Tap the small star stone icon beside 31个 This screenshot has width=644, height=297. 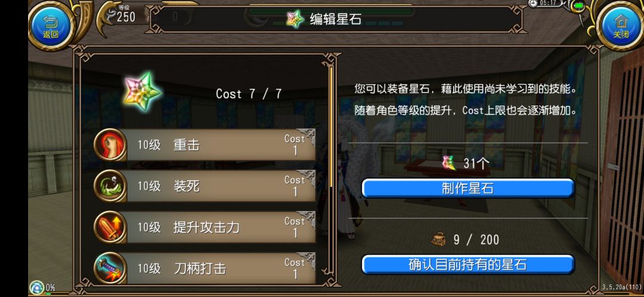pos(449,163)
